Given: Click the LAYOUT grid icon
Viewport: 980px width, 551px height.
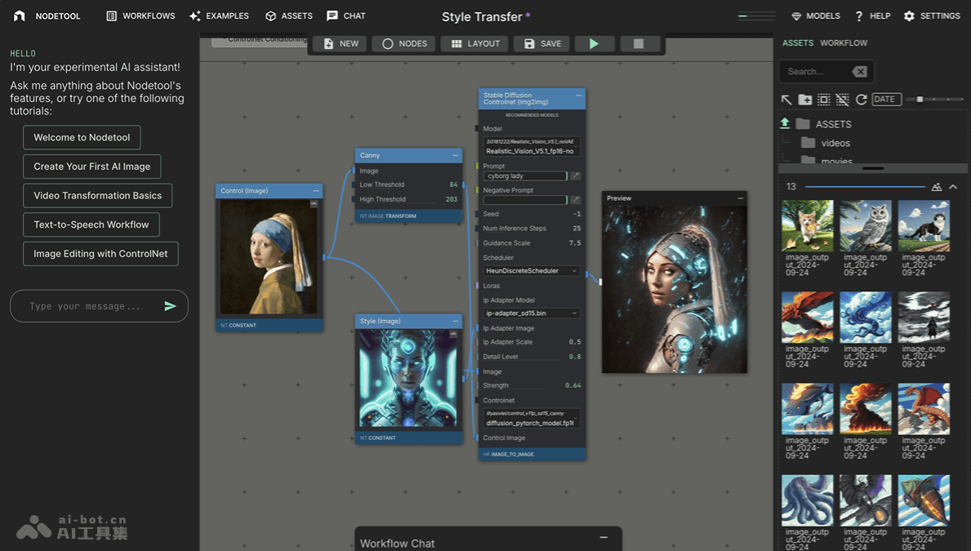Looking at the screenshot, I should point(456,43).
